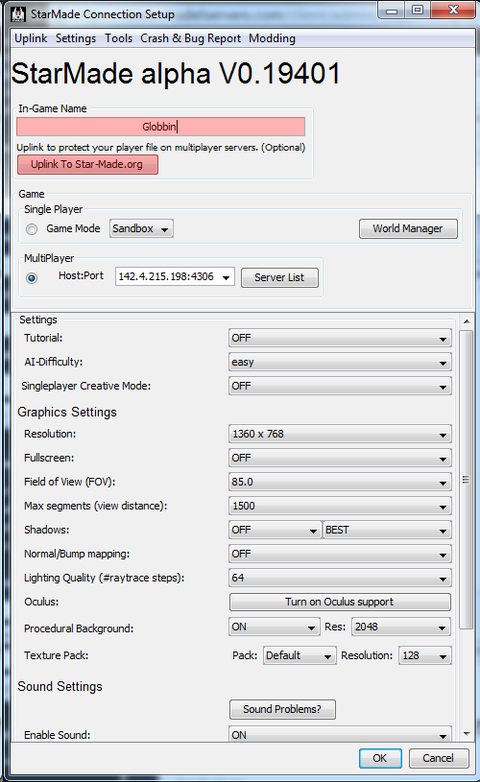Click the Cancel button

pos(439,758)
